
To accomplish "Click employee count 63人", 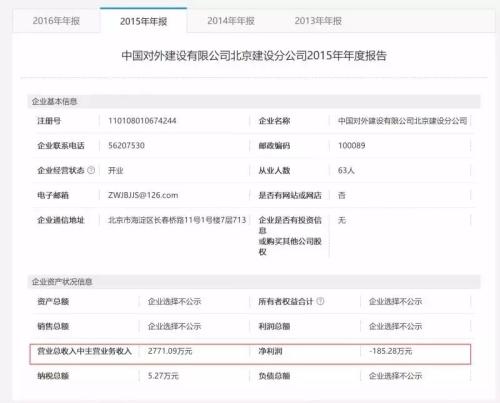I will click(x=346, y=170).
